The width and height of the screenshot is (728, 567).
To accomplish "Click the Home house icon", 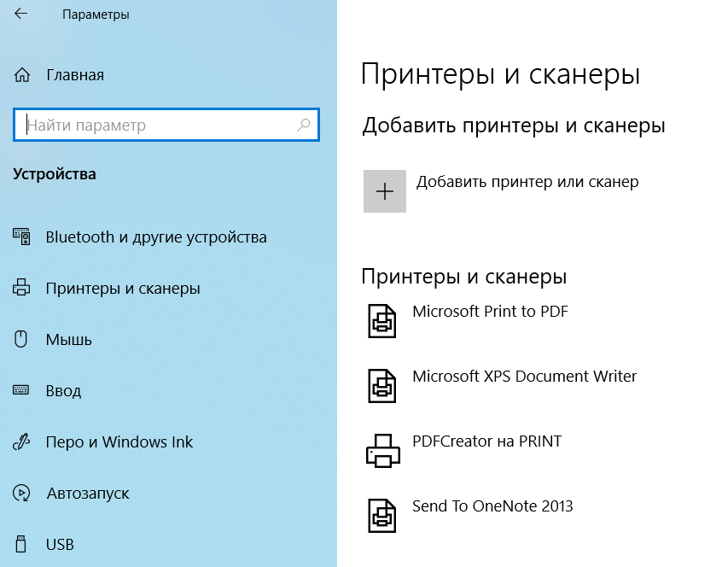I will click(22, 75).
